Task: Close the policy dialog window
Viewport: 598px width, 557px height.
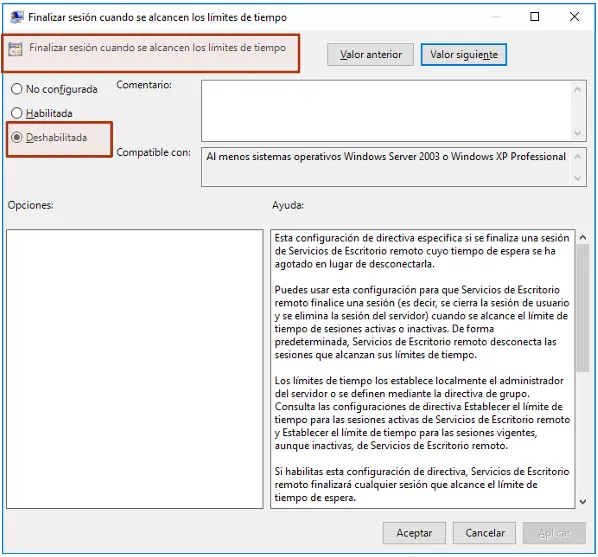Action: coord(574,16)
